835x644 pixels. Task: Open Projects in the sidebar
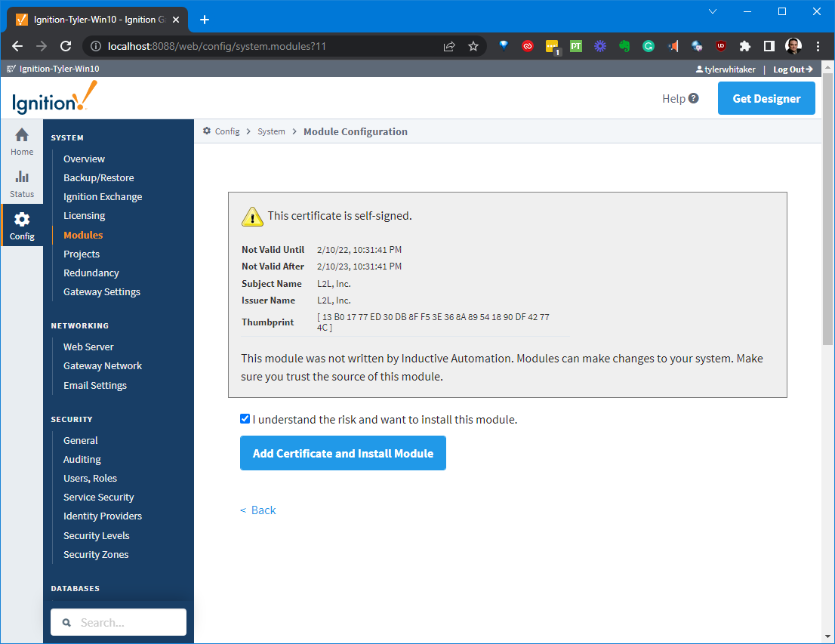[x=82, y=254]
